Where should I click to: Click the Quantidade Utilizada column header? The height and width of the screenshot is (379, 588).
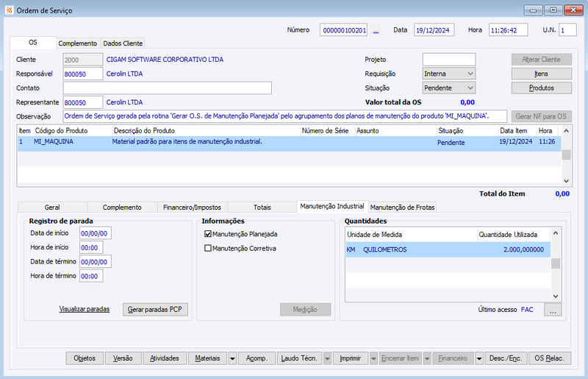(x=514, y=235)
